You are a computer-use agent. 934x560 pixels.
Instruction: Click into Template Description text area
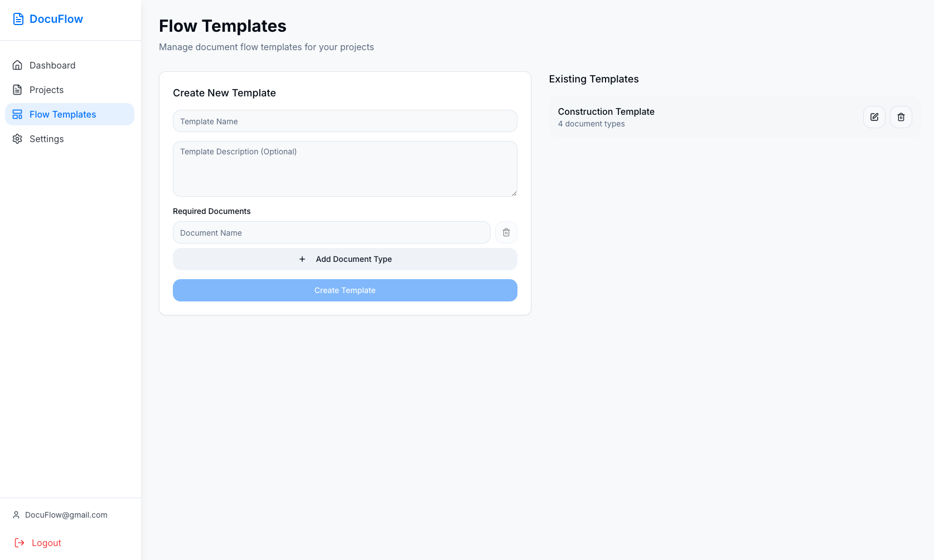click(x=345, y=168)
